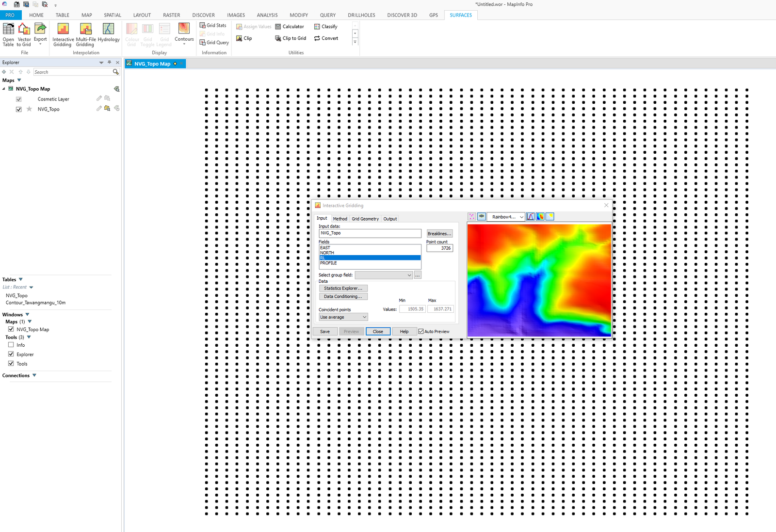Open the Breaklines dialog

click(x=439, y=233)
